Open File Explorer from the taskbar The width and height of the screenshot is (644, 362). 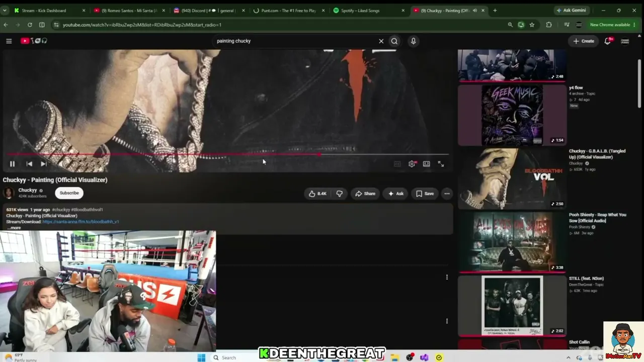point(395,357)
